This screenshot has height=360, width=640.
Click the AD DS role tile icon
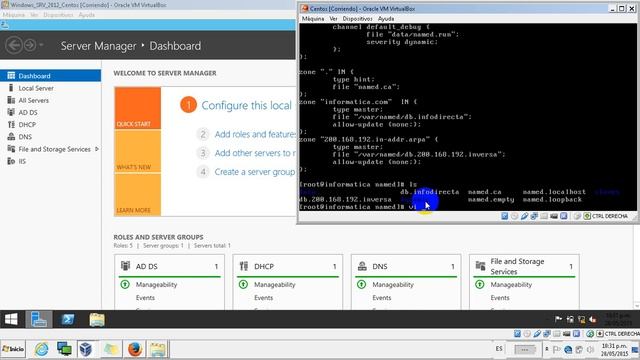click(x=125, y=266)
